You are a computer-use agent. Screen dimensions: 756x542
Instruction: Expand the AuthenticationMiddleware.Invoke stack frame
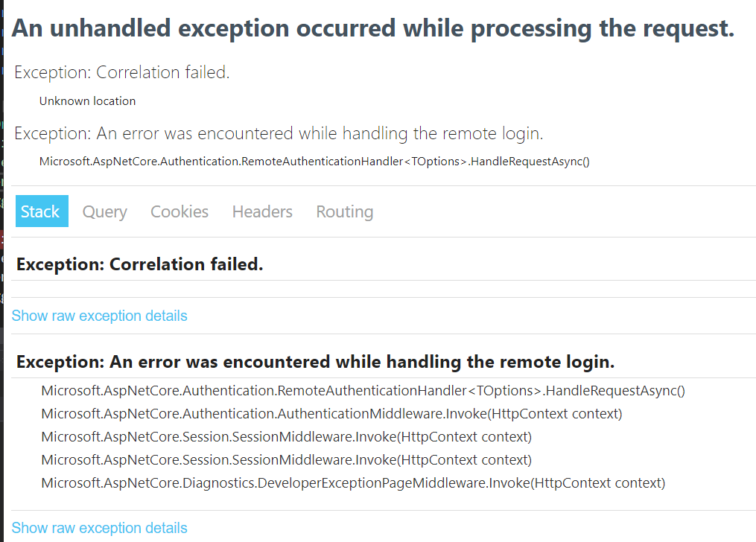[x=331, y=413]
